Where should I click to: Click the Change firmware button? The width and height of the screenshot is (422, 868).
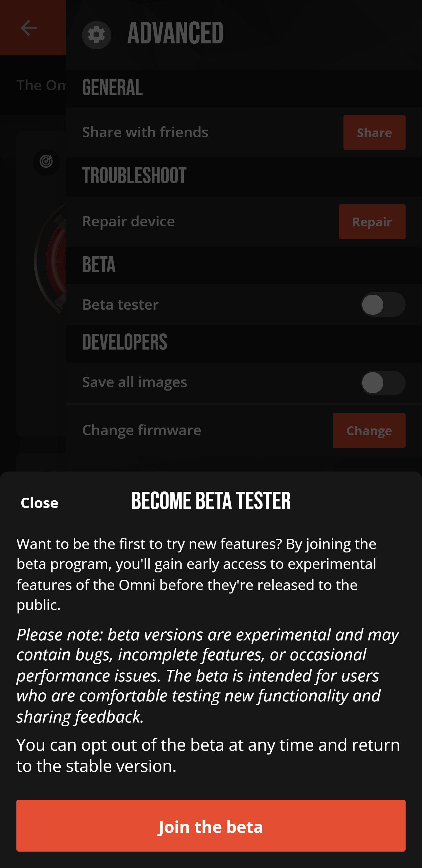tap(369, 430)
